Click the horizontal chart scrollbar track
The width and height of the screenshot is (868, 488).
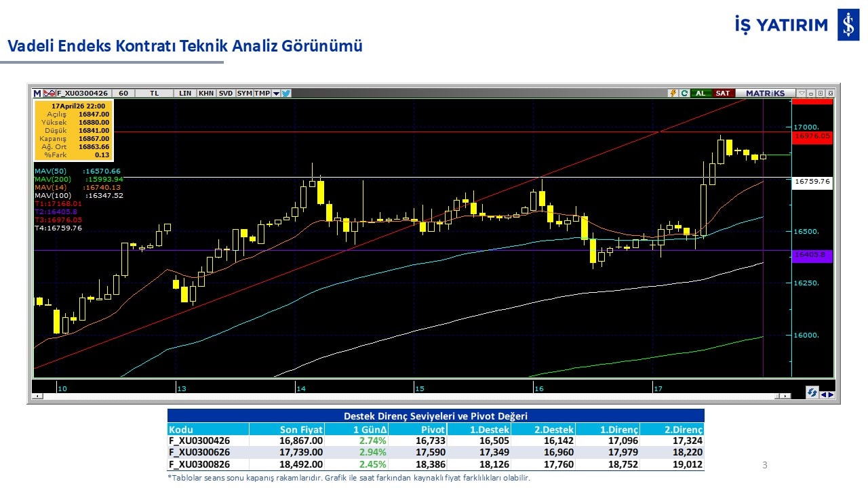click(407, 396)
